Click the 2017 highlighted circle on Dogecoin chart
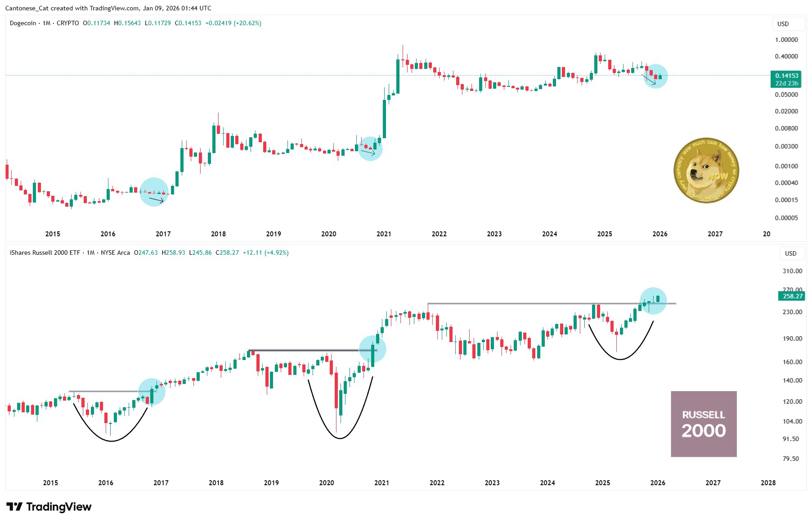Screen dimensions: 812x523 pyautogui.click(x=154, y=192)
